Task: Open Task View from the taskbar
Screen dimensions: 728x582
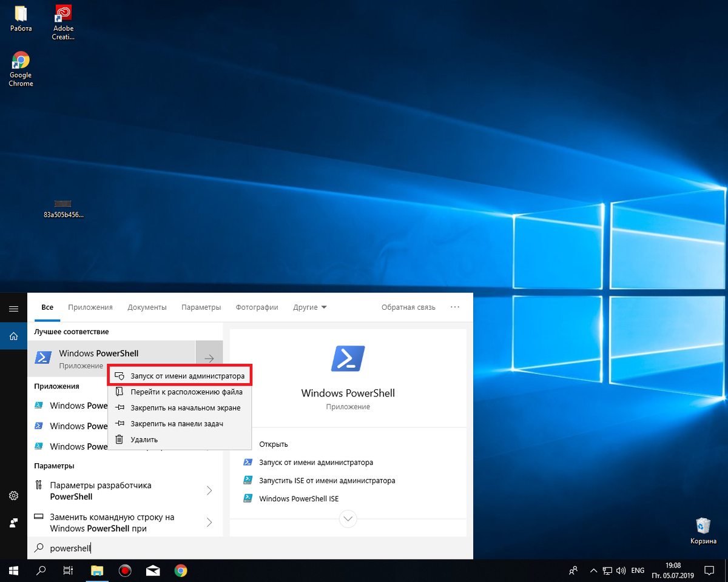Action: click(x=69, y=570)
